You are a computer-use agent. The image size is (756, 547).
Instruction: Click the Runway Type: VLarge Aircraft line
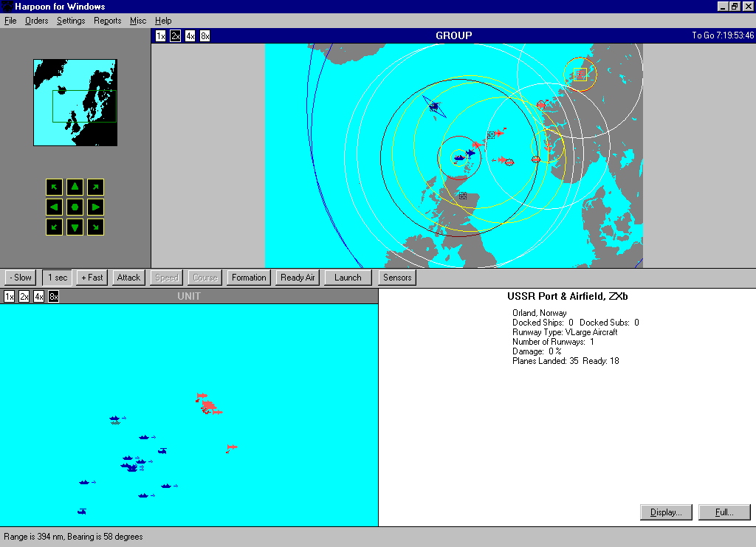click(x=565, y=332)
